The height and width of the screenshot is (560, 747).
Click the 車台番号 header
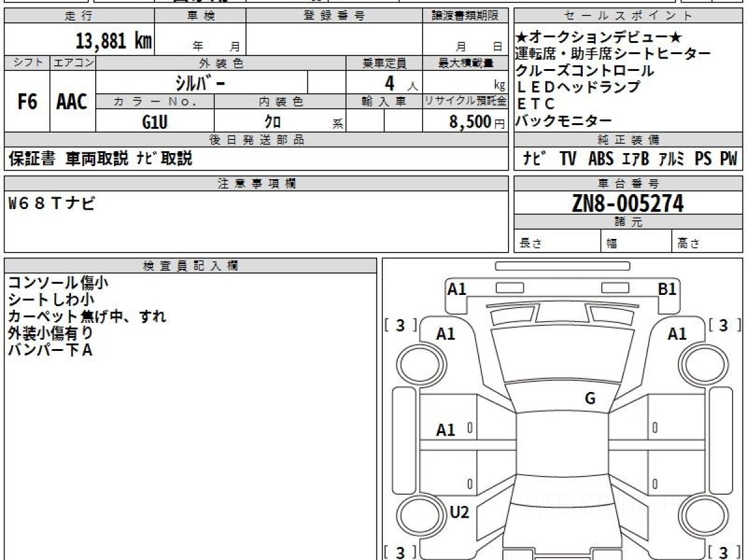tap(629, 184)
